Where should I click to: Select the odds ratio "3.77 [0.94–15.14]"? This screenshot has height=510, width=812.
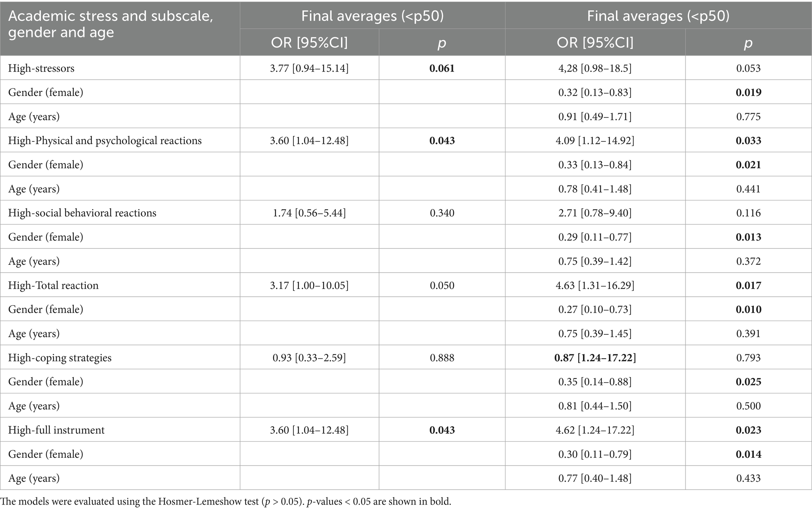click(x=309, y=68)
